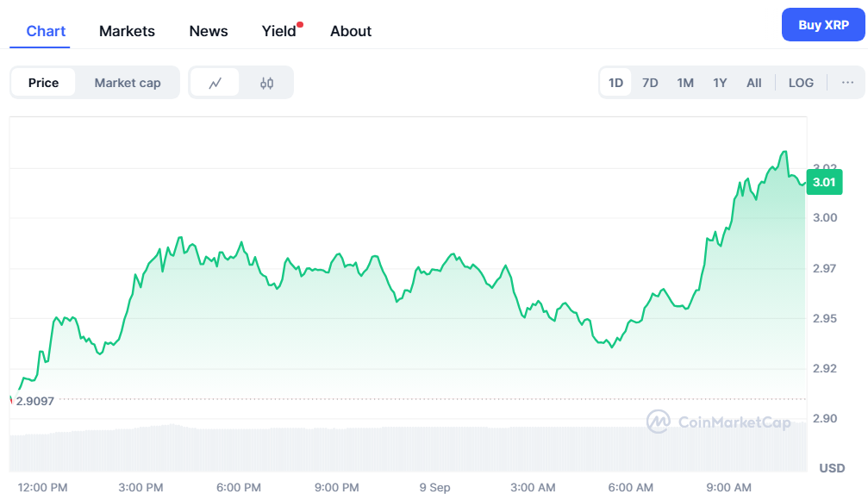Switch to line chart view icon

pyautogui.click(x=215, y=83)
